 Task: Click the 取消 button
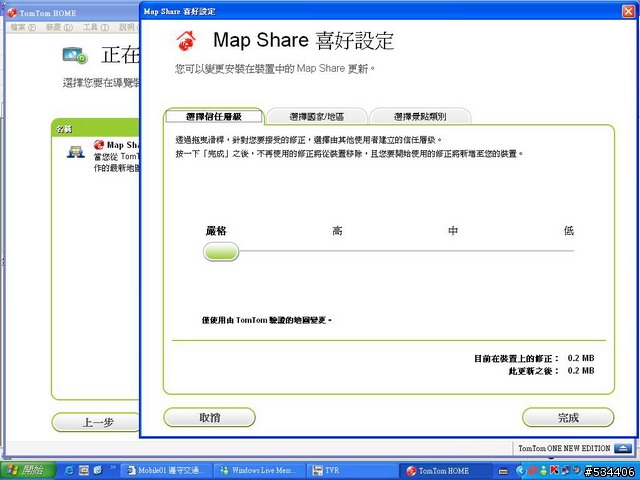click(x=209, y=417)
